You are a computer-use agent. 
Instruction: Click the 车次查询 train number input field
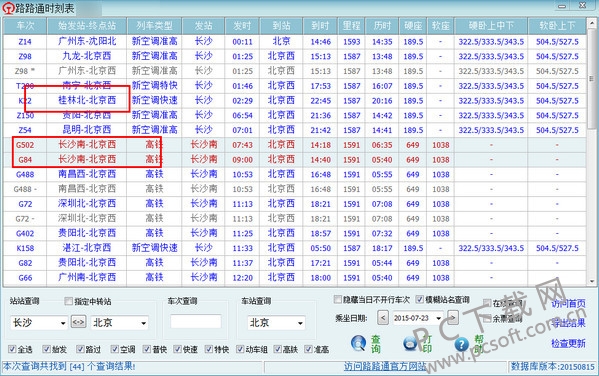tap(196, 321)
